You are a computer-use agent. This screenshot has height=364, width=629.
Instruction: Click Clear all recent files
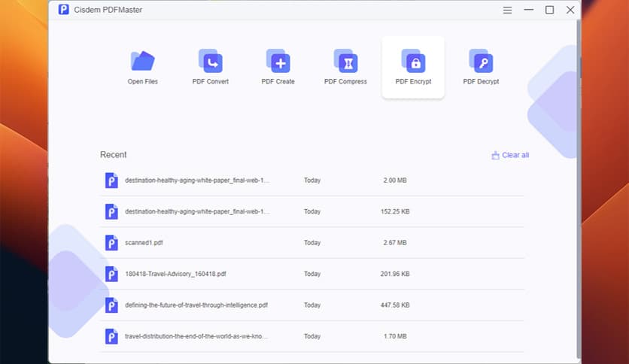(510, 155)
